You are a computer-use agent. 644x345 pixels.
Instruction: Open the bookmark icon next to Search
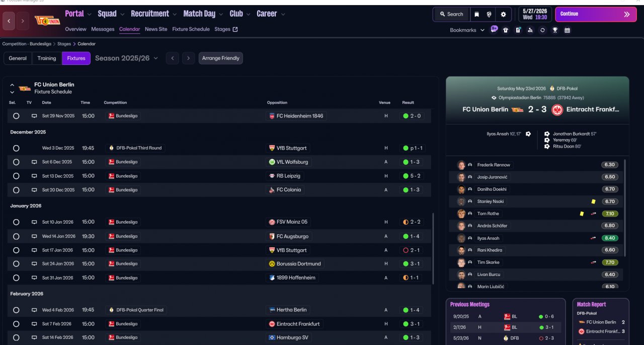476,14
